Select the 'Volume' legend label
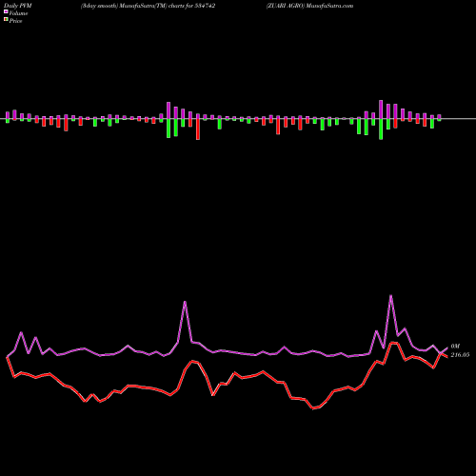Image resolution: width=476 pixels, height=476 pixels. (18, 13)
